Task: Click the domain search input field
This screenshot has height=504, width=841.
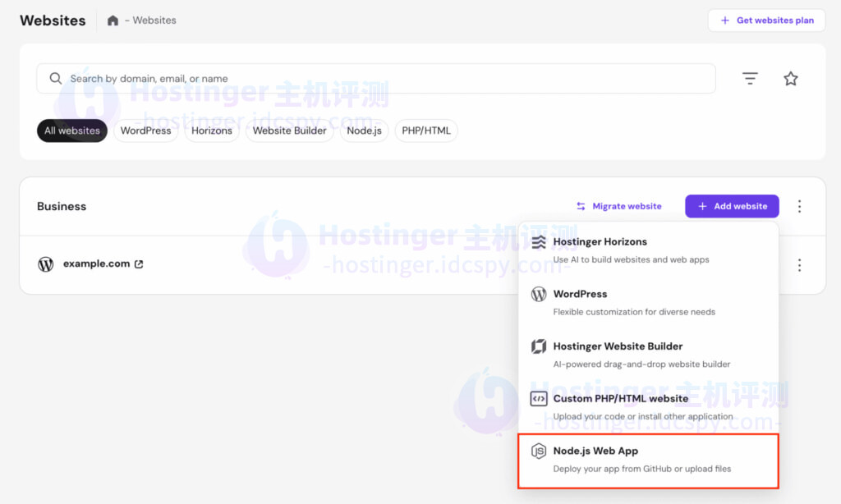Action: (329, 78)
